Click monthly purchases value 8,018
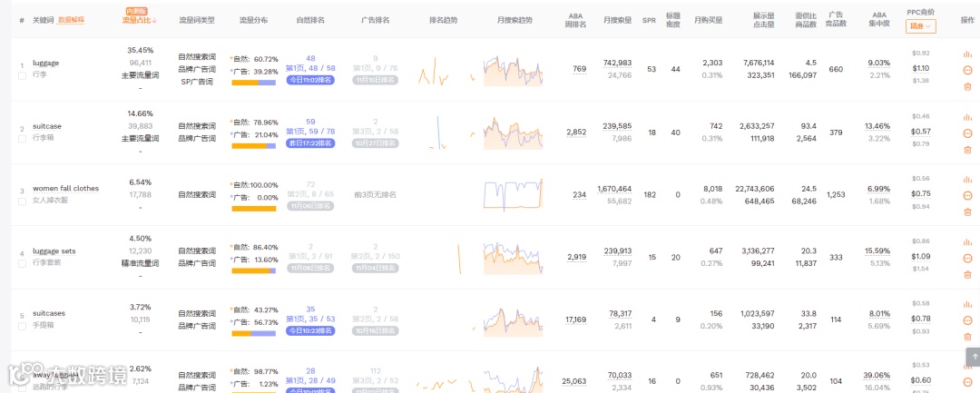 pos(712,188)
